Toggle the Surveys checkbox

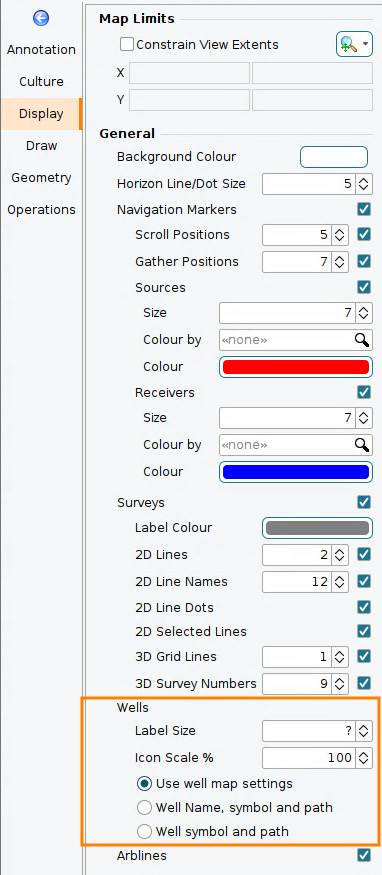[x=364, y=502]
